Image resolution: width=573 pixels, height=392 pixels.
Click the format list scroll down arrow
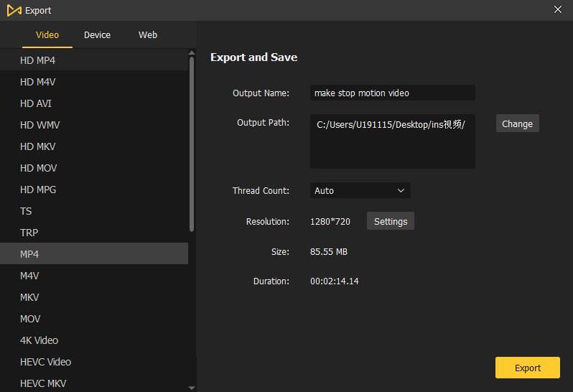coord(192,388)
